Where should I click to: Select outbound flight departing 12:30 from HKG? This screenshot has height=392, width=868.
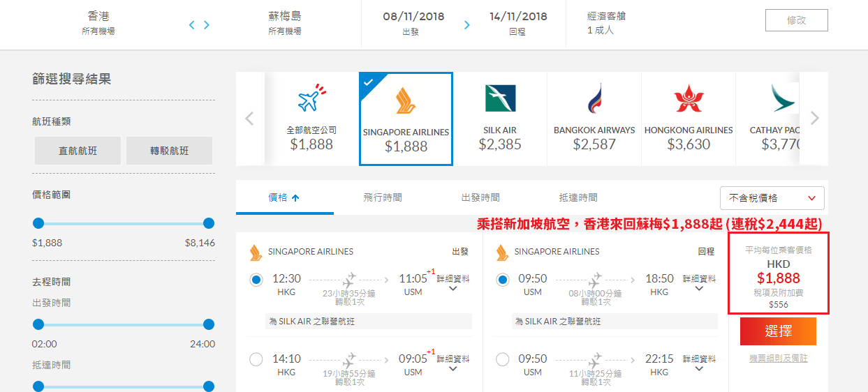pyautogui.click(x=256, y=280)
